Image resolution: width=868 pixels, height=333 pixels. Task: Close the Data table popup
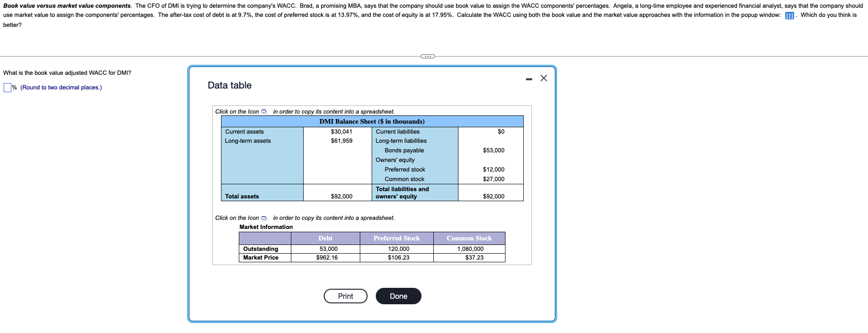543,78
